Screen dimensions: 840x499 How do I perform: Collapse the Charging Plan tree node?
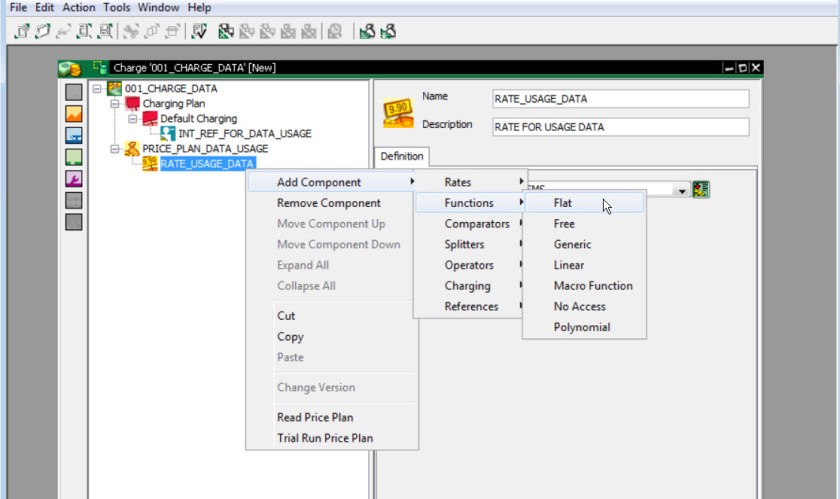(x=115, y=104)
